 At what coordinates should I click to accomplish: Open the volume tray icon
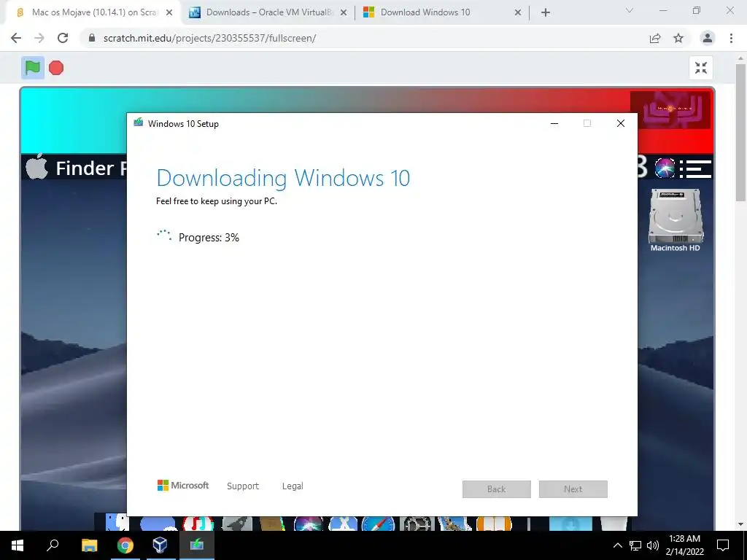[x=653, y=545]
